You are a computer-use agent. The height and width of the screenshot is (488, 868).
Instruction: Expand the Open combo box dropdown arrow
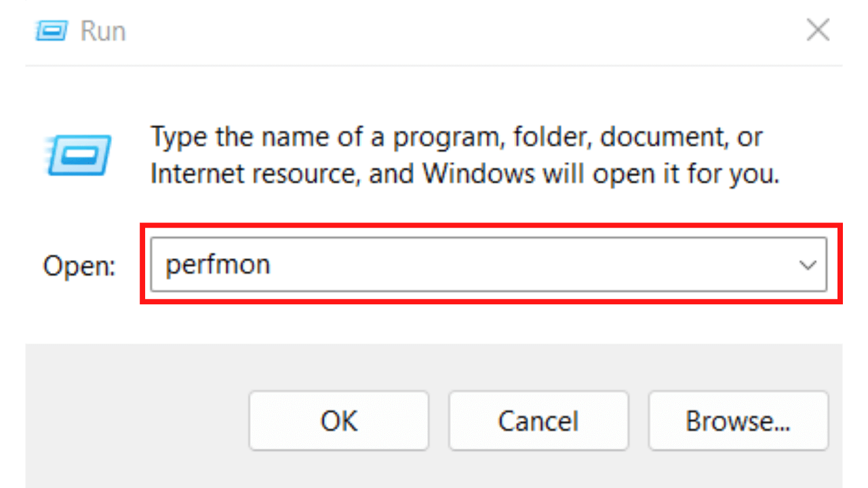(808, 265)
